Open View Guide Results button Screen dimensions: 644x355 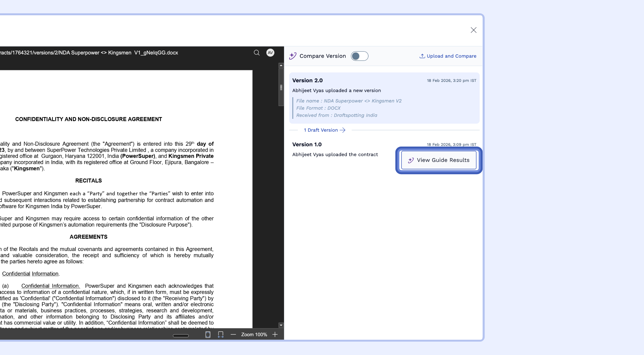(439, 160)
